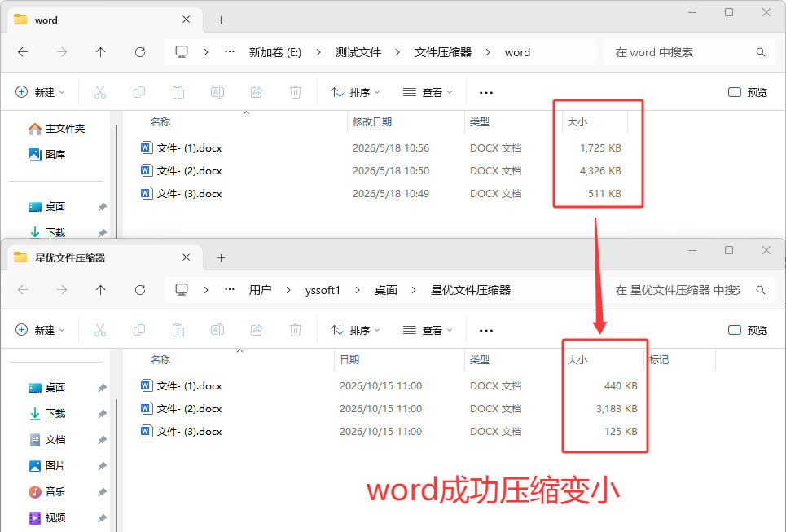
Task: Click Rename icon in 星优文件压缩器 window
Action: point(217,330)
